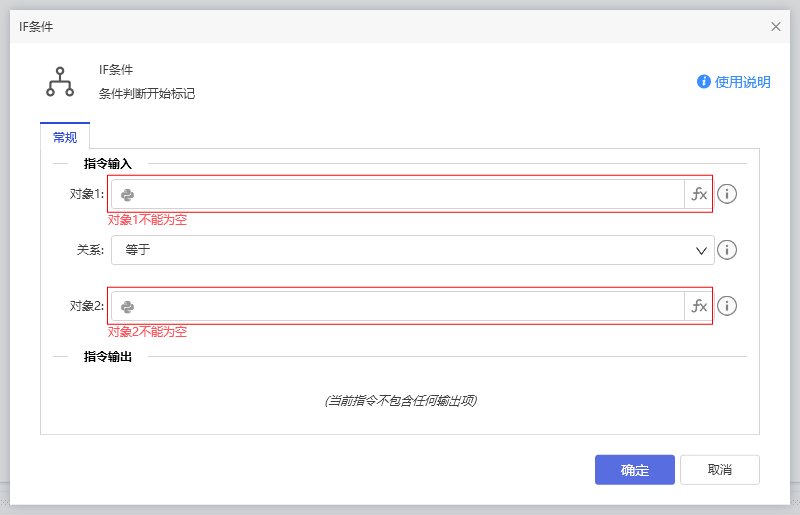
Task: Click the Python mode icon in 对象2 field
Action: click(128, 307)
